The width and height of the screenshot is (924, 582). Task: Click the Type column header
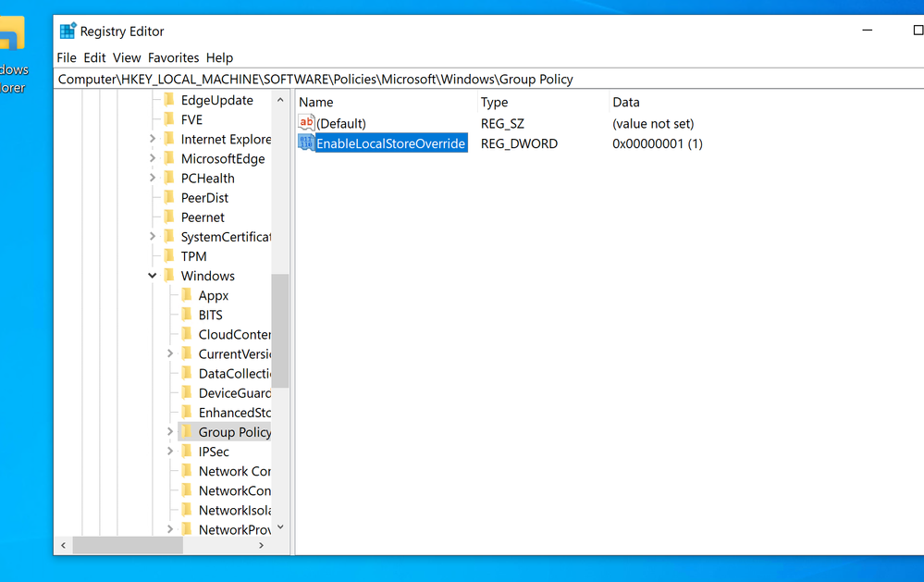coord(542,102)
